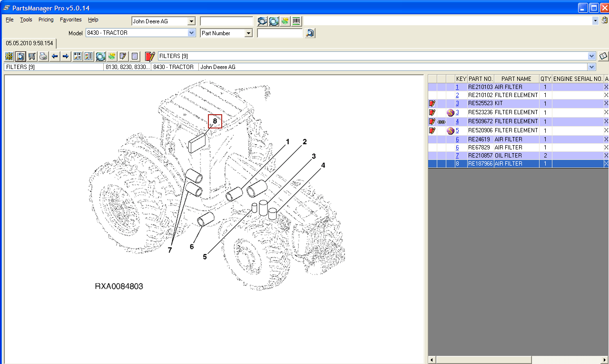Click the purple S icon on RE520906 row

coord(450,130)
